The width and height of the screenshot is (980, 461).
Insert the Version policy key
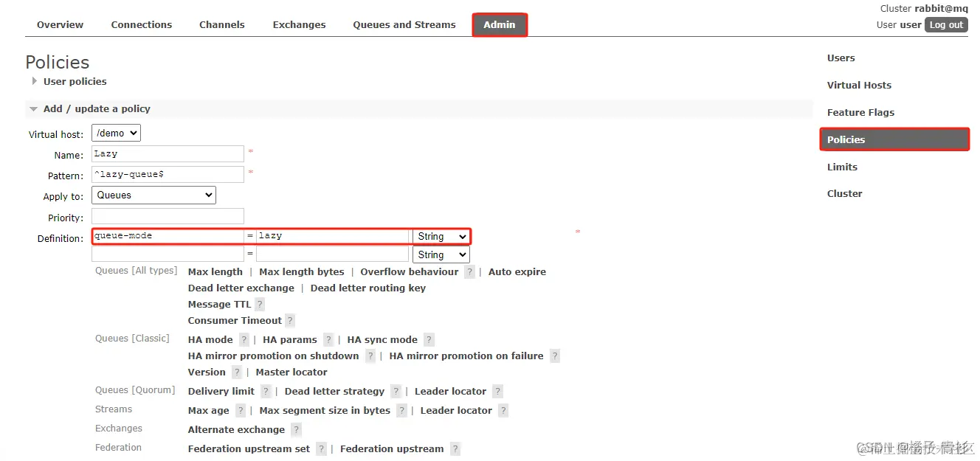click(x=207, y=372)
